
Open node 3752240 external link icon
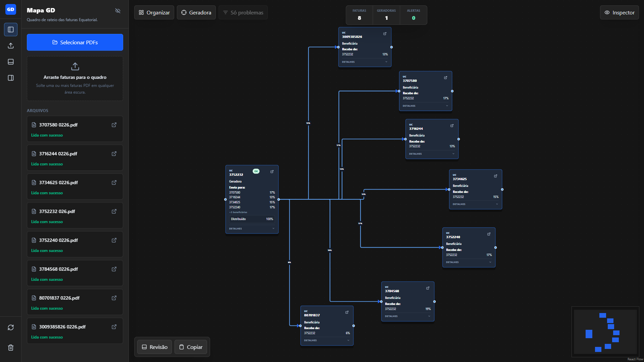point(489,234)
